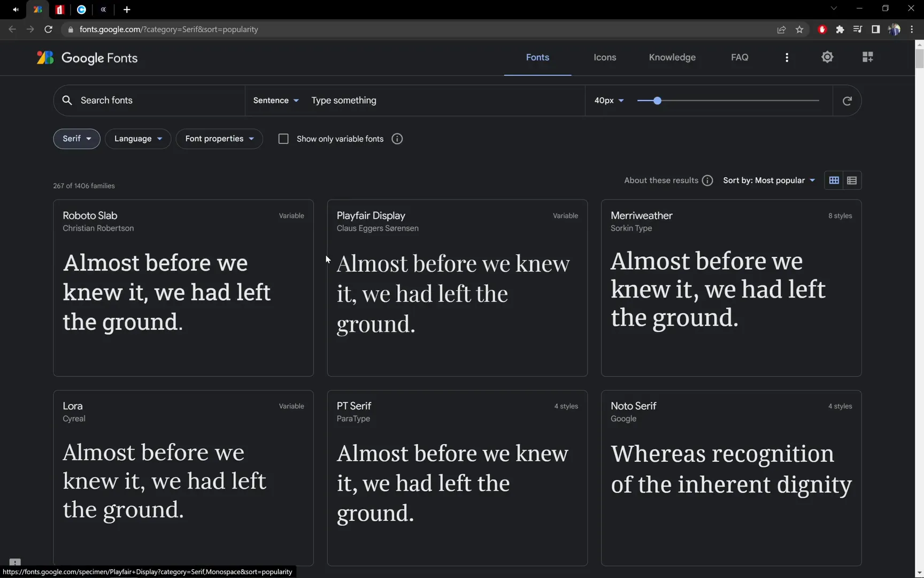The width and height of the screenshot is (924, 578).
Task: Bookmark this page with the star icon
Action: click(x=799, y=29)
